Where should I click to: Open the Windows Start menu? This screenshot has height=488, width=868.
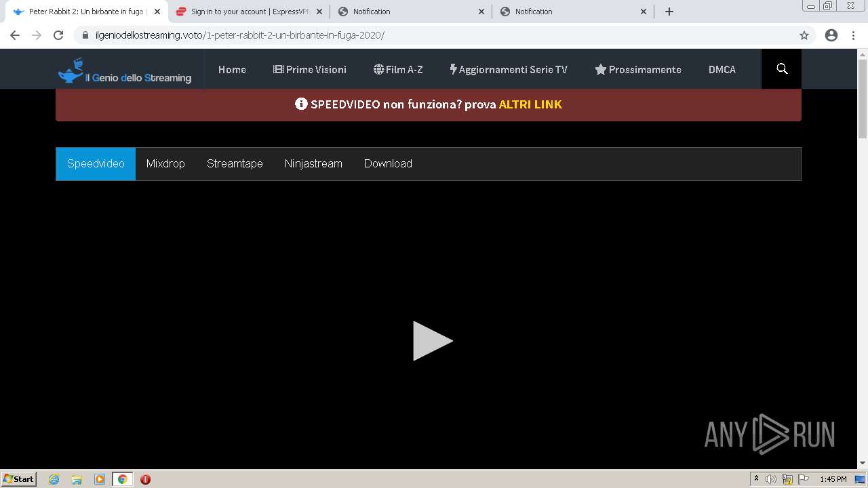click(x=19, y=479)
